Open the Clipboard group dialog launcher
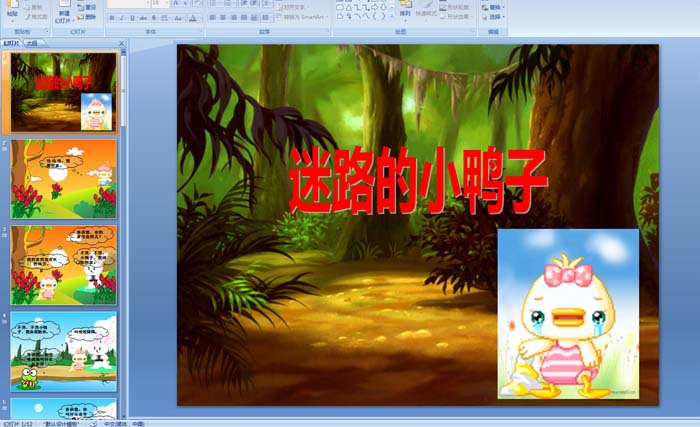 point(47,31)
